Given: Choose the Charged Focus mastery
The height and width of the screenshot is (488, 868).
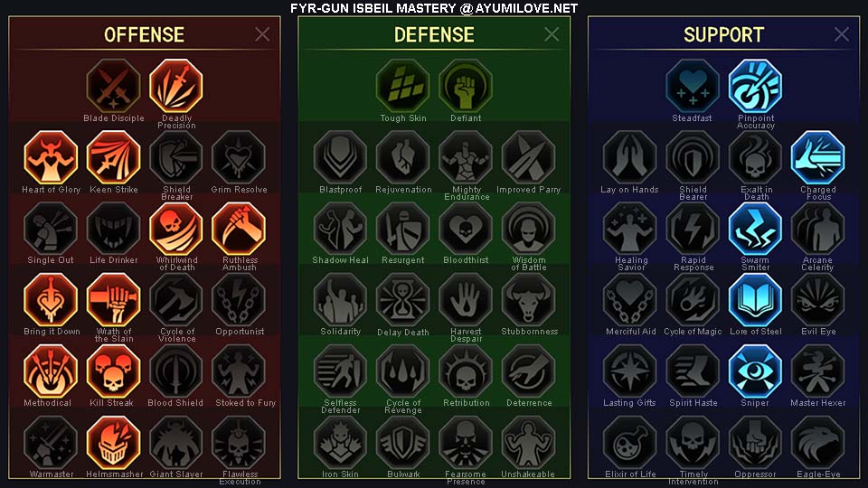Looking at the screenshot, I should (817, 157).
